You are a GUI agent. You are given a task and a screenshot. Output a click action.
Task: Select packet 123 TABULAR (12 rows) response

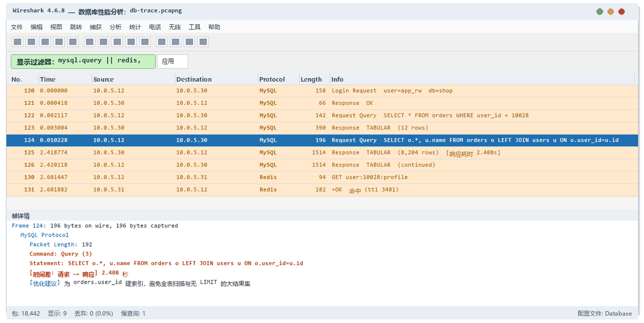(322, 128)
